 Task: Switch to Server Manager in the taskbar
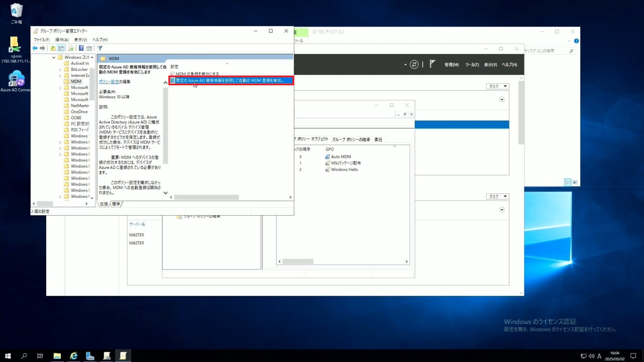tap(90, 356)
